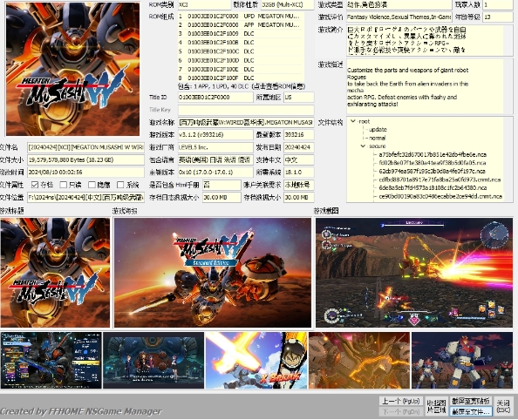Image resolution: width=518 pixels, height=420 pixels.
Task: Select ROM row 6 DLC 01003EB01C2F100D
Action: pyautogui.click(x=241, y=60)
